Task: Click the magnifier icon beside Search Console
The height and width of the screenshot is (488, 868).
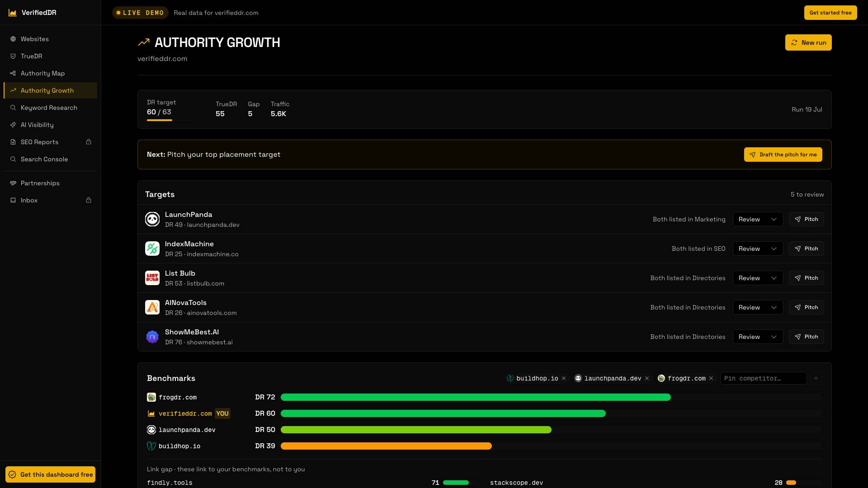Action: pyautogui.click(x=13, y=159)
